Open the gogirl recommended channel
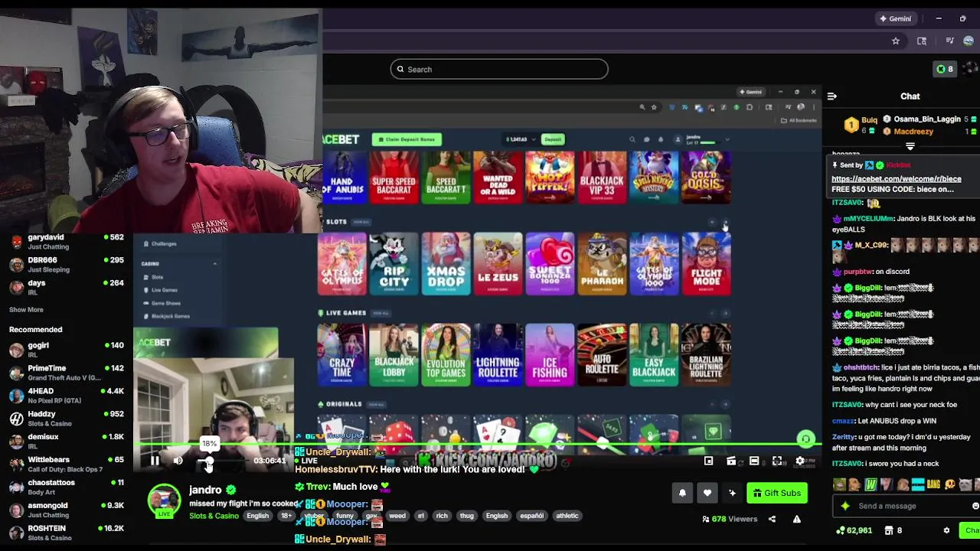Image resolution: width=980 pixels, height=551 pixels. (67, 350)
